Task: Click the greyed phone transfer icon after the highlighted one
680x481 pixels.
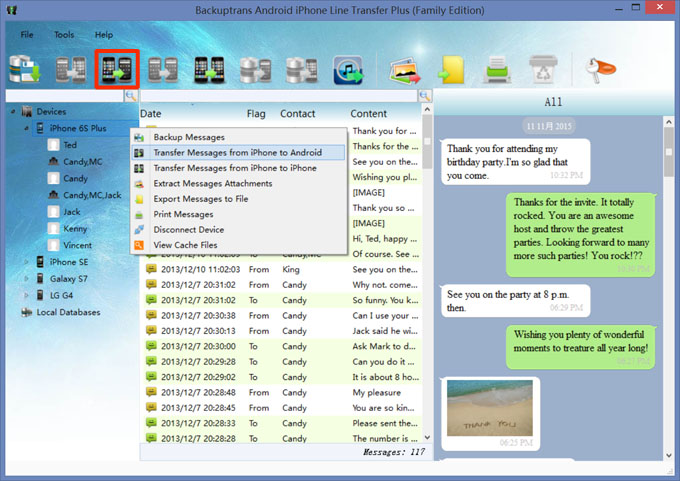Action: click(x=163, y=69)
